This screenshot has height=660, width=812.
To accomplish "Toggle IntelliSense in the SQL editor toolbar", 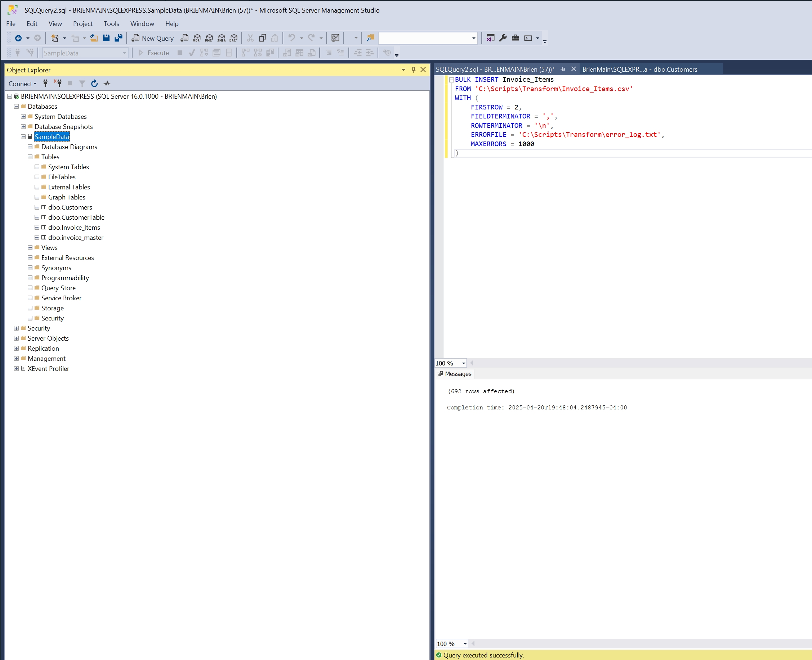I will coord(387,53).
